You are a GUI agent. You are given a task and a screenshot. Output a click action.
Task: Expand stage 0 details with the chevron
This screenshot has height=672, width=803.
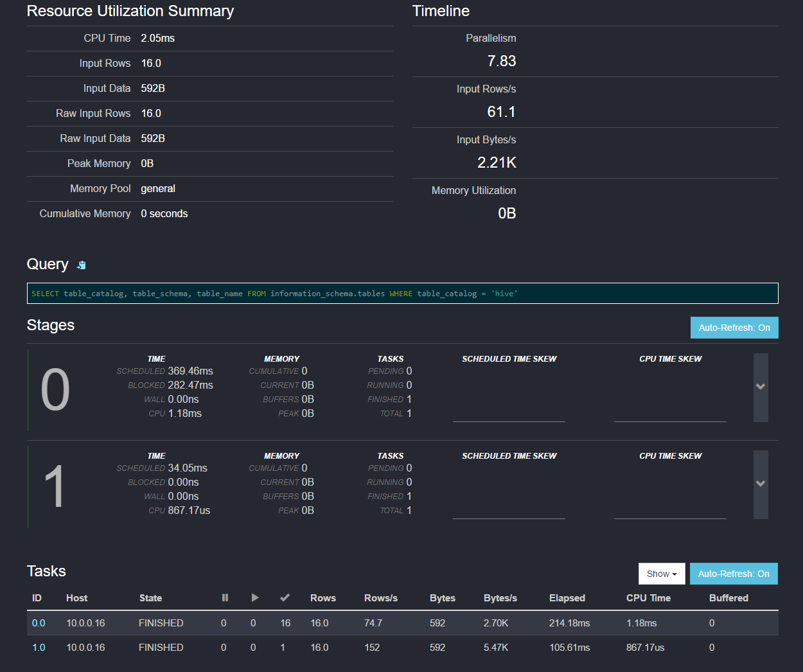[761, 387]
